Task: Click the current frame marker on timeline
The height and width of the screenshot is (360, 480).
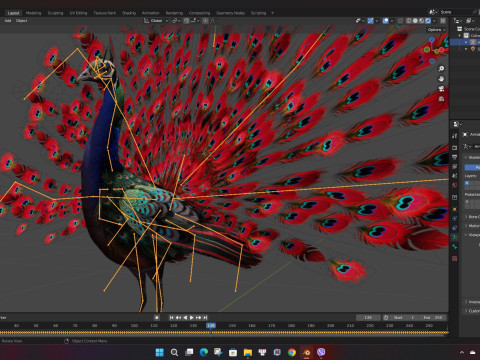Action: pos(211,325)
